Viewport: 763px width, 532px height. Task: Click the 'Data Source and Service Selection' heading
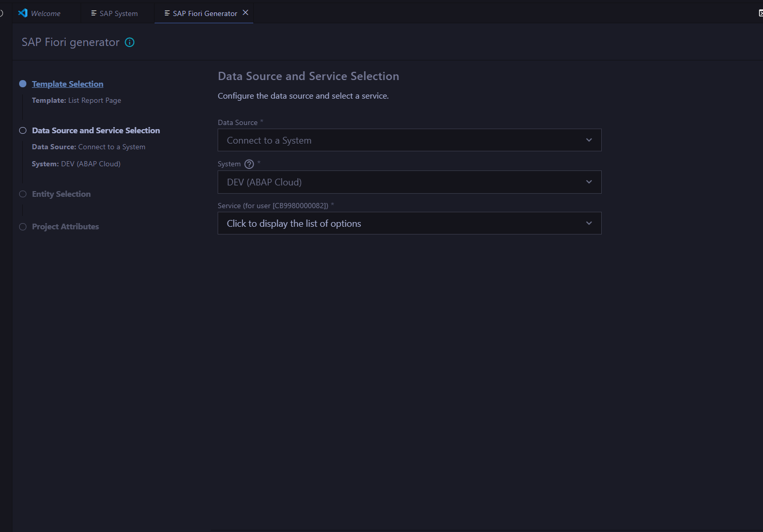309,76
